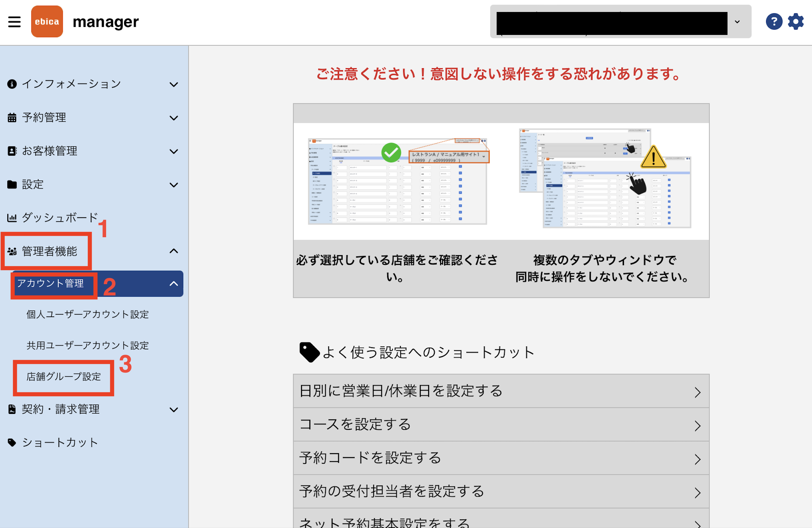812x528 pixels.
Task: Click the よく使う設定へのショートカット heading
Action: pyautogui.click(x=428, y=352)
